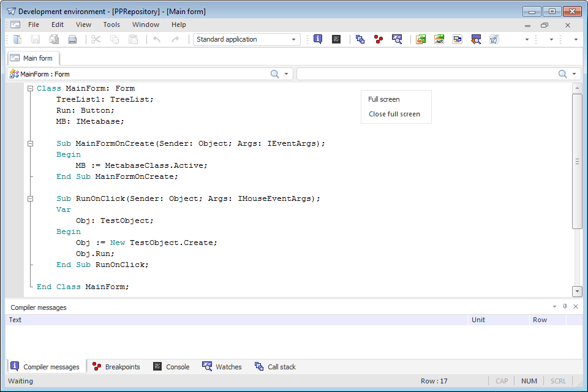
Task: Switch to the Breakpoints tab
Action: (116, 366)
